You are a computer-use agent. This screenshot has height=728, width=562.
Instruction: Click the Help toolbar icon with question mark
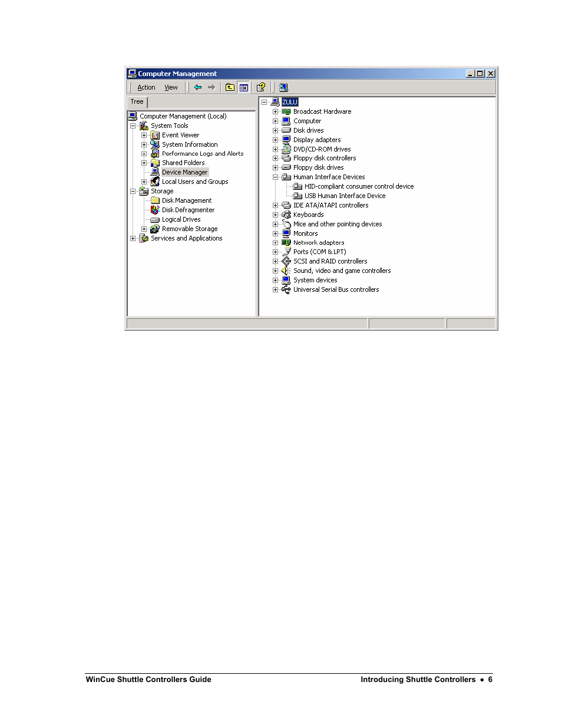point(261,87)
